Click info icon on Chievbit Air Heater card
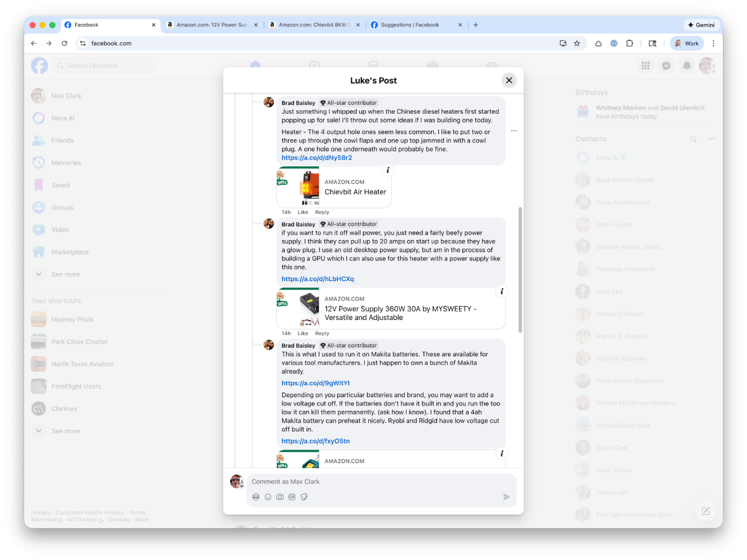The width and height of the screenshot is (747, 560). click(388, 170)
